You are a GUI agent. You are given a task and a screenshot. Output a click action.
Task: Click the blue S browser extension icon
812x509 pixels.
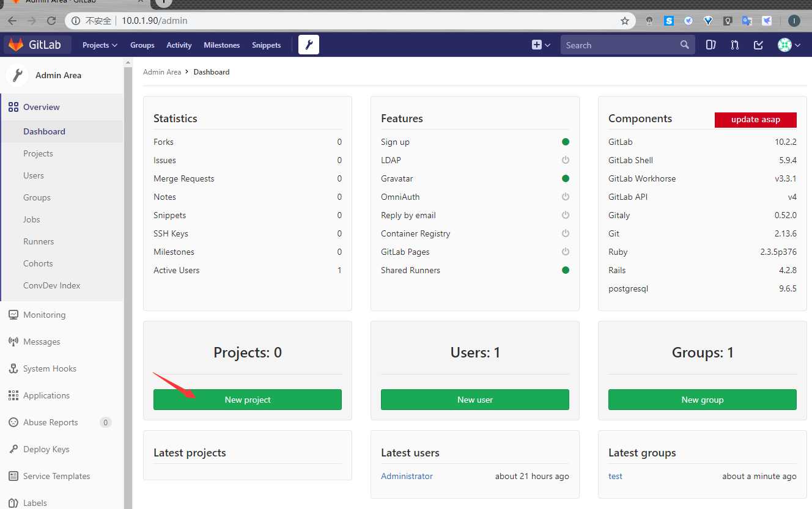point(669,21)
